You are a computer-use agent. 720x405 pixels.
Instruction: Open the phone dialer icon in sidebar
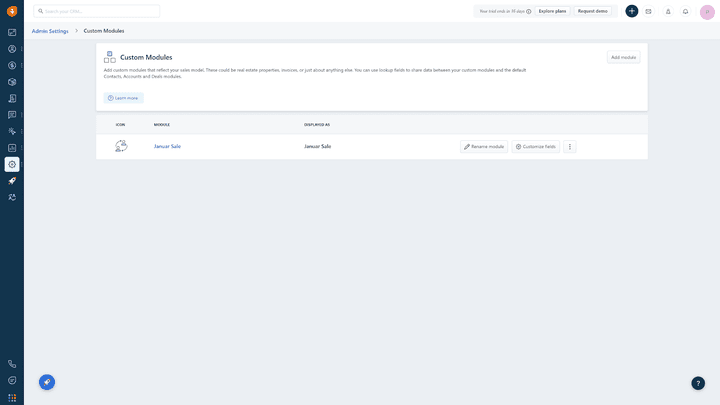coord(12,364)
